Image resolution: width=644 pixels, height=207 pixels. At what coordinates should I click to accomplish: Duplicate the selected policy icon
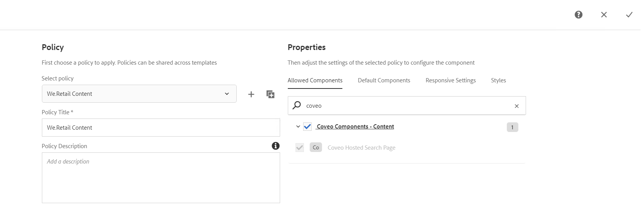(x=271, y=94)
